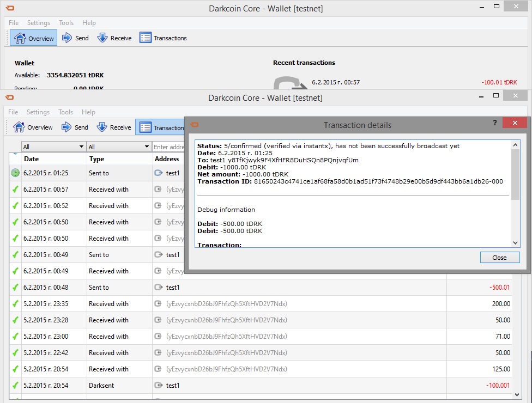Image resolution: width=532 pixels, height=403 pixels.
Task: Click the scrollbar thumb in the Transaction details text
Action: (x=516, y=175)
